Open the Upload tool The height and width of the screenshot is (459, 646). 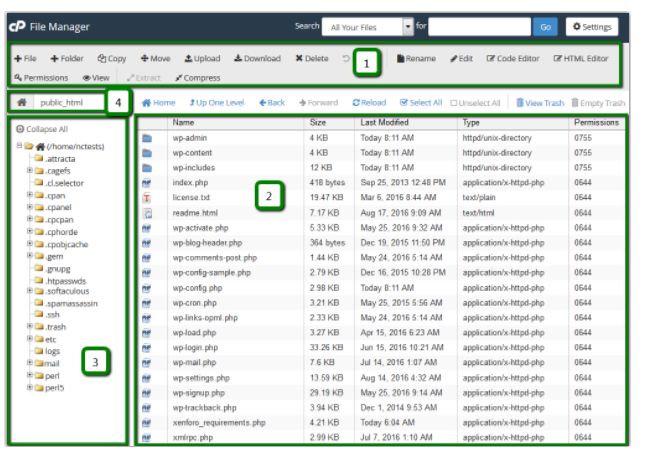(202, 59)
